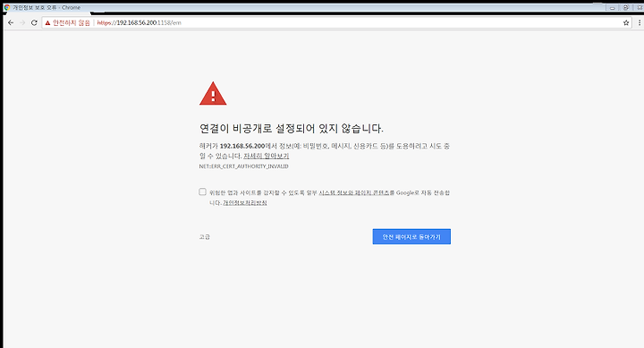Click the blue '안전 페이지로 돌아가기' button

pos(411,237)
